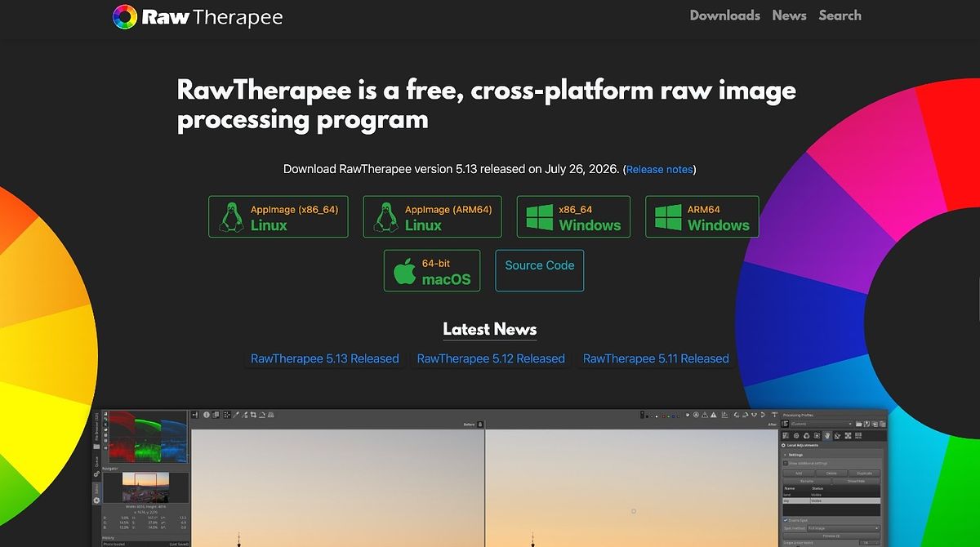Viewport: 980px width, 547px height.
Task: Toggle the before/after view icon in the screenshot's toolbar
Action: (216, 415)
